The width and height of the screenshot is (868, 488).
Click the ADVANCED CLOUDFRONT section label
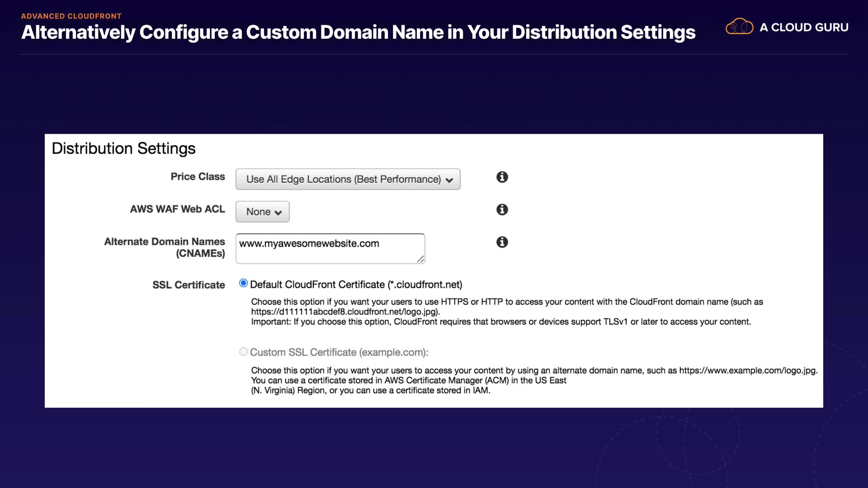[71, 16]
